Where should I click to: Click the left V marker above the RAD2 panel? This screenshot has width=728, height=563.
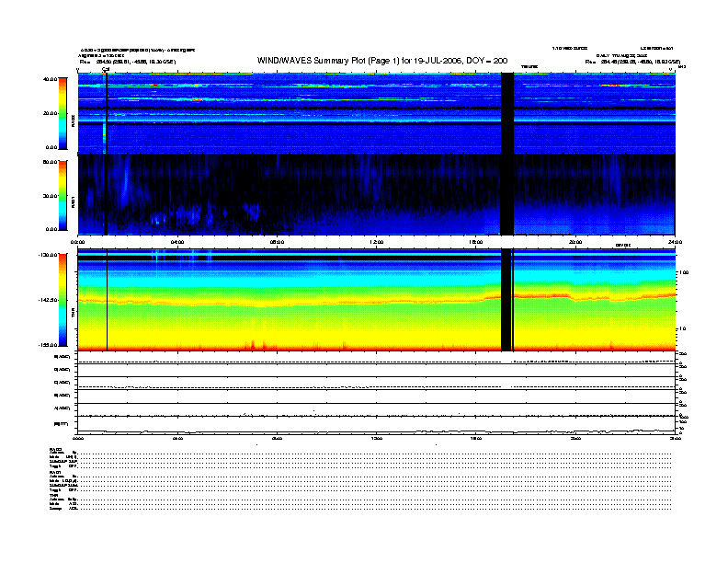pos(78,70)
